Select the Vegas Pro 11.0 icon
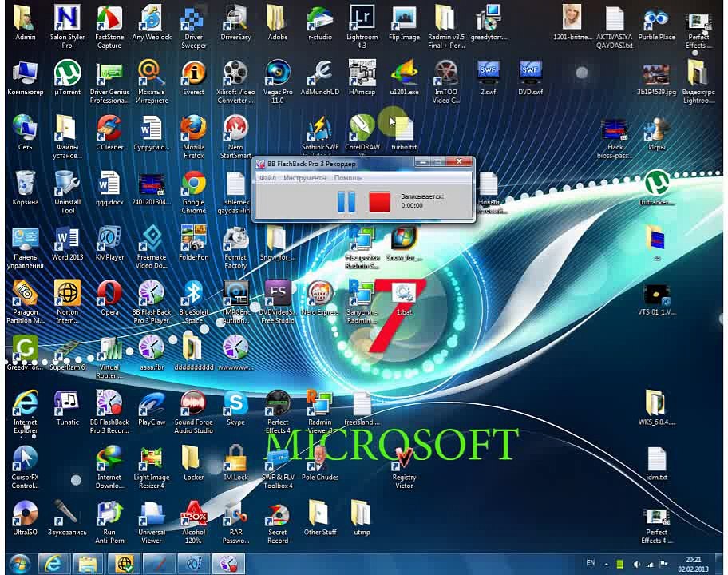This screenshot has width=728, height=575. [x=278, y=81]
